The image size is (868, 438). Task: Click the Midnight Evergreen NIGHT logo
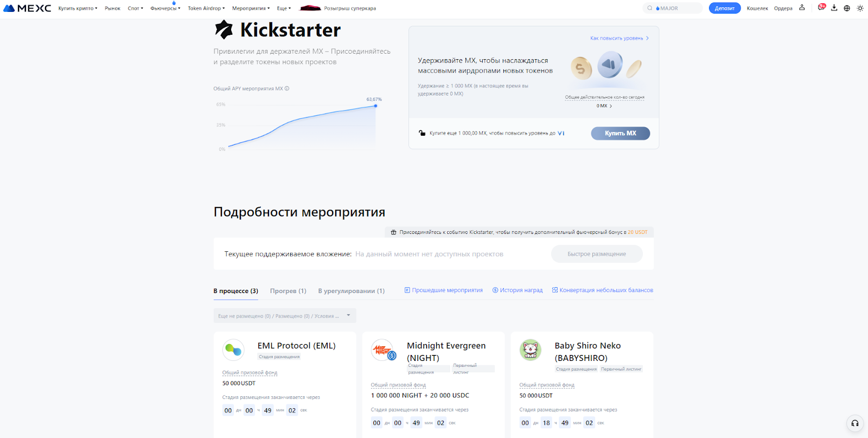(x=384, y=350)
